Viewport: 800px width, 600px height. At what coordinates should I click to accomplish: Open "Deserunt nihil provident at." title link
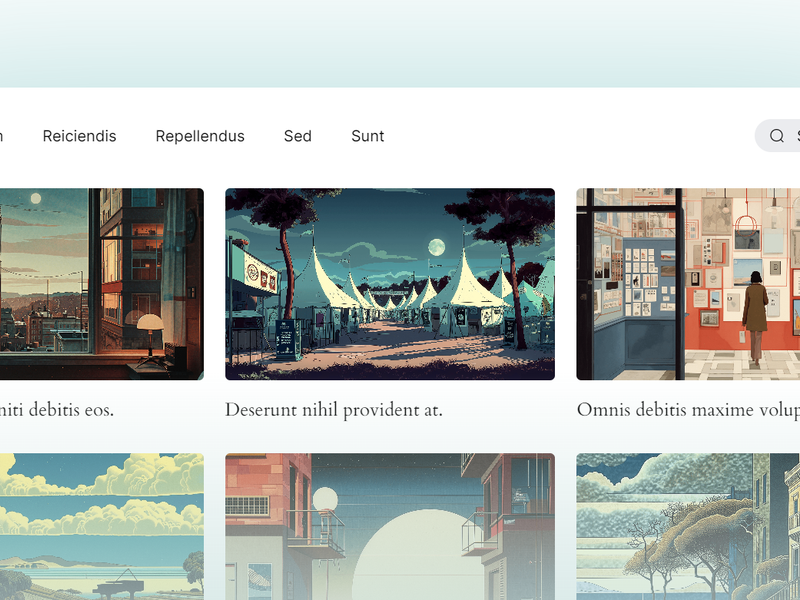334,410
